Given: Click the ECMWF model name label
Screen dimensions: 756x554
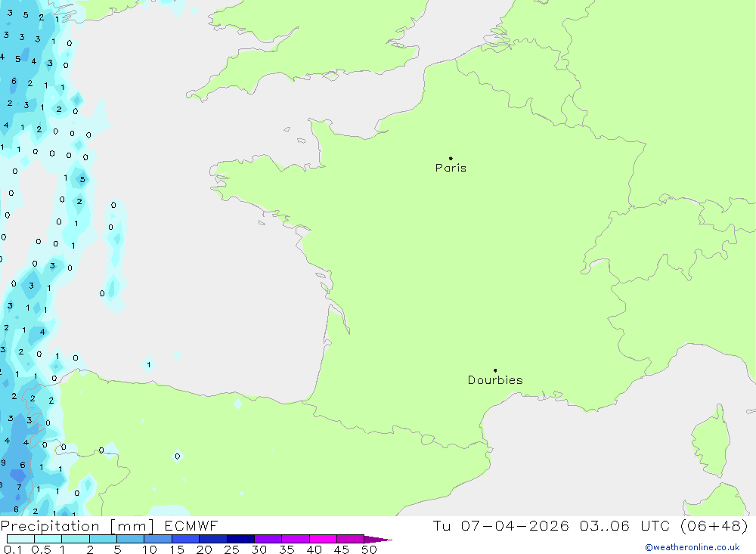Looking at the screenshot, I should click(x=191, y=525).
